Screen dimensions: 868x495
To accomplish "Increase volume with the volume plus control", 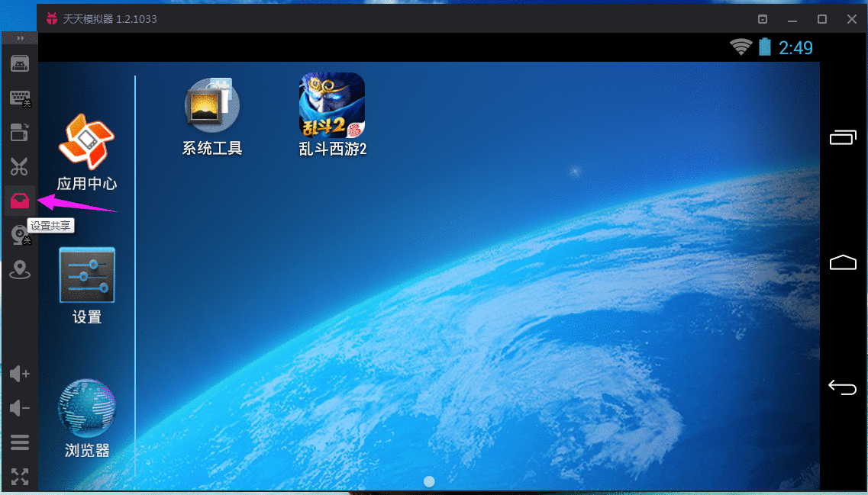I will (x=19, y=374).
